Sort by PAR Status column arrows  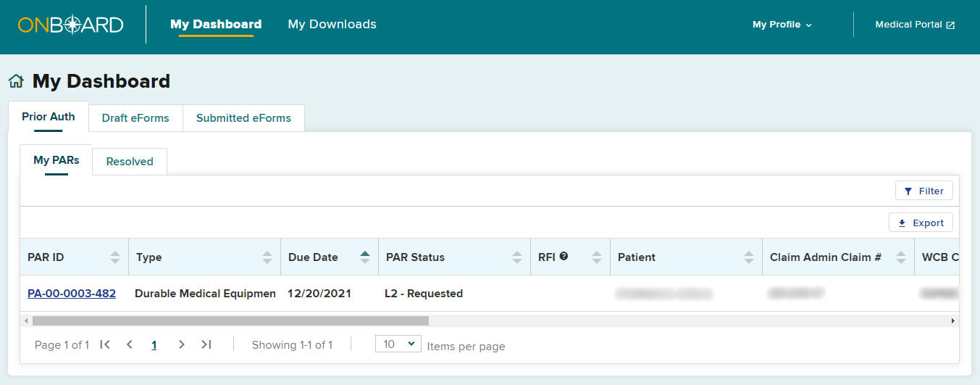(x=517, y=257)
